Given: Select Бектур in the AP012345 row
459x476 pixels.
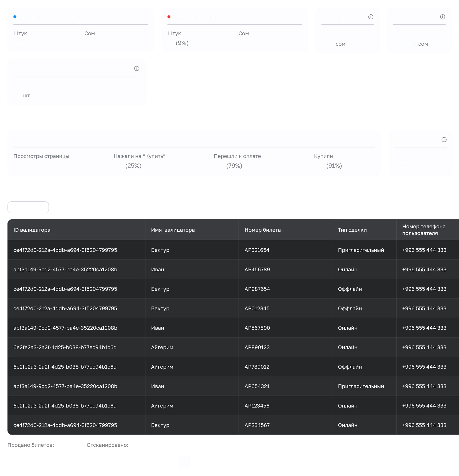Looking at the screenshot, I should tap(160, 308).
